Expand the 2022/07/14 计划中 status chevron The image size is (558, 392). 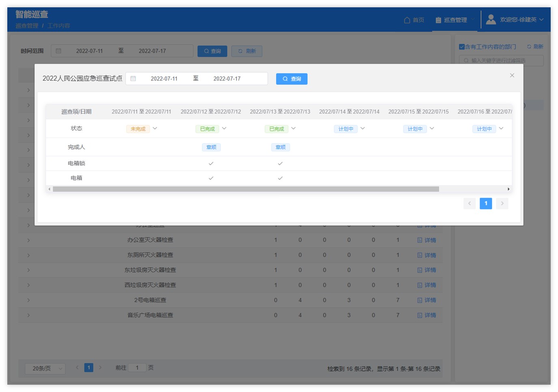363,129
